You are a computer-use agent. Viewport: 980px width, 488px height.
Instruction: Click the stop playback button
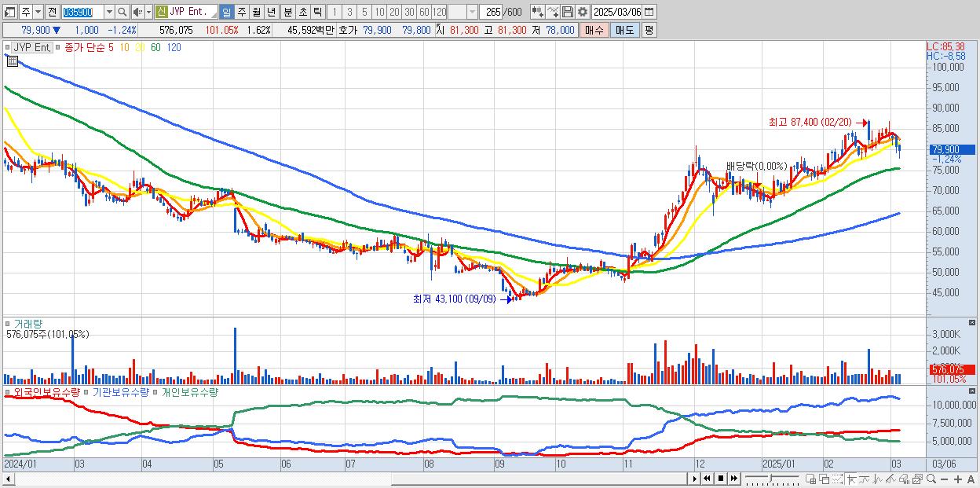tap(721, 479)
